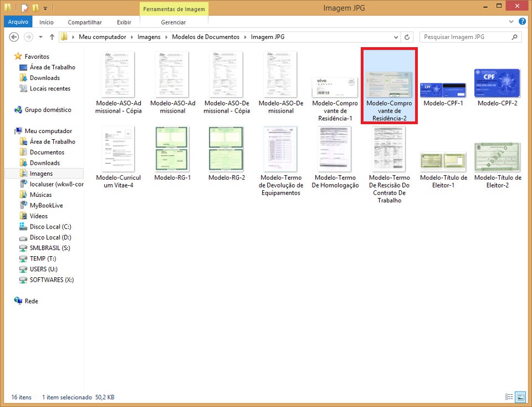Open the address bar history dropdown
This screenshot has width=532, height=407.
click(x=396, y=37)
